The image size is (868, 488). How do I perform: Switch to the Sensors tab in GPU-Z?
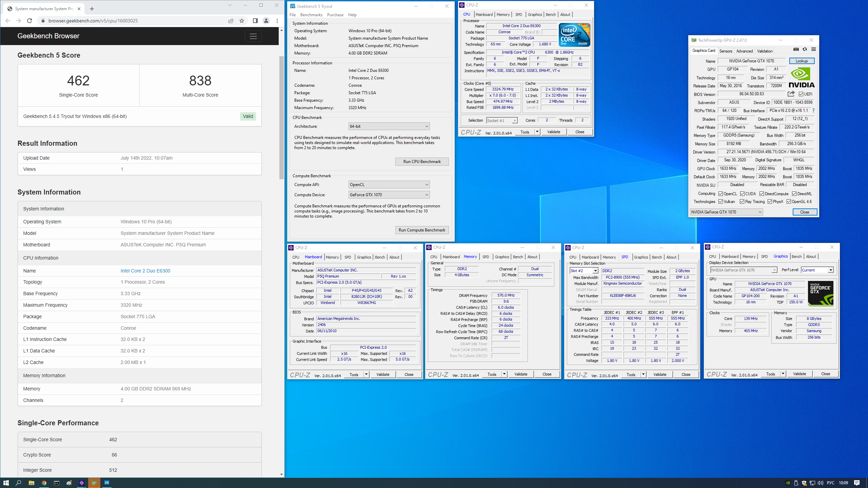point(726,51)
